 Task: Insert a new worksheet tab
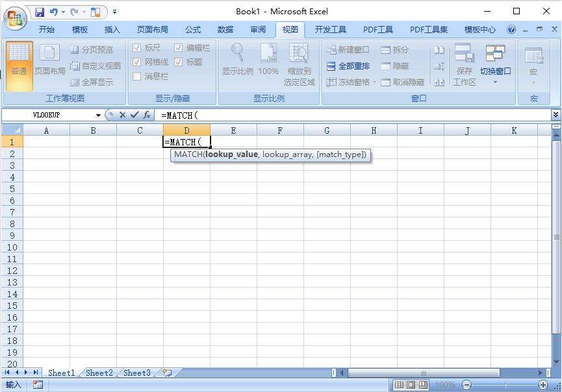(167, 373)
